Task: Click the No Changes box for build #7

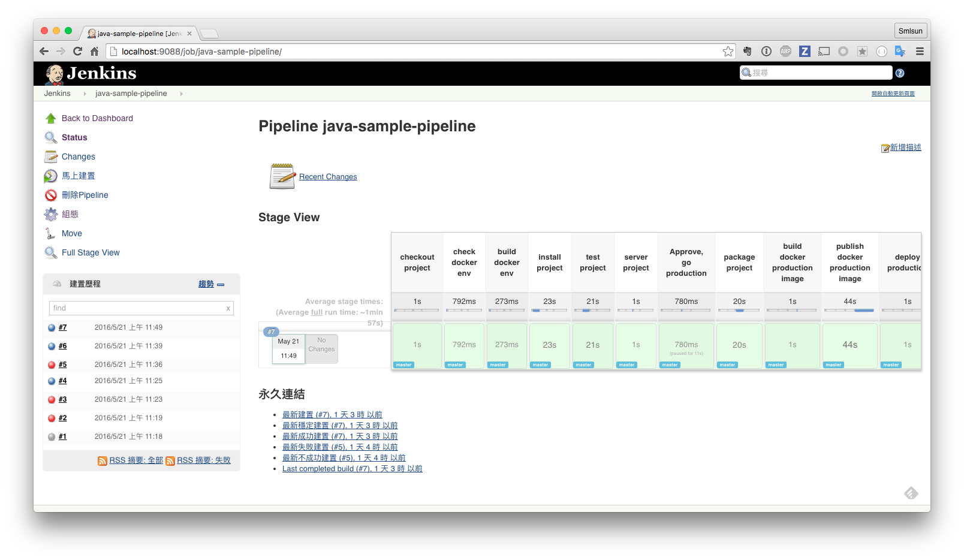Action: pos(322,349)
